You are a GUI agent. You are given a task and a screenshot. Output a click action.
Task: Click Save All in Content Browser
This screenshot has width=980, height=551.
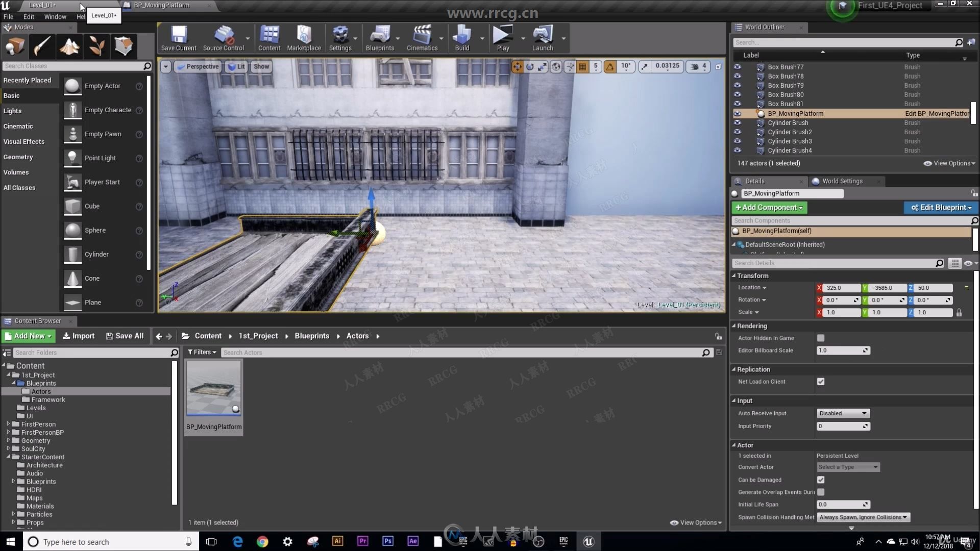pos(125,335)
